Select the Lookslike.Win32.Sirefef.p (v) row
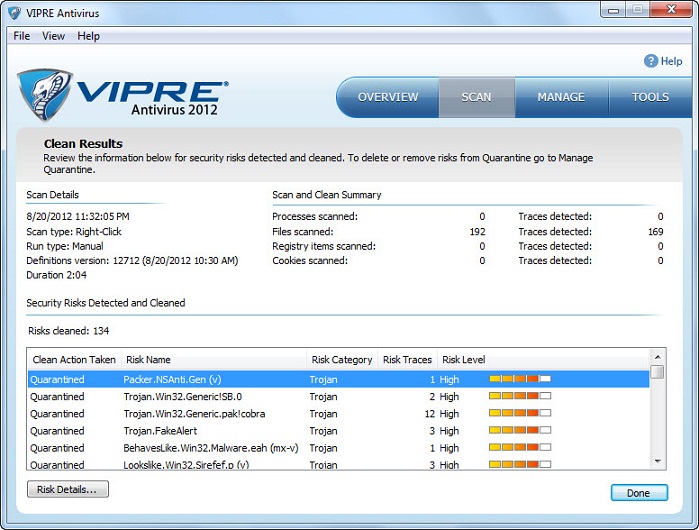The width and height of the screenshot is (699, 530). (338, 464)
